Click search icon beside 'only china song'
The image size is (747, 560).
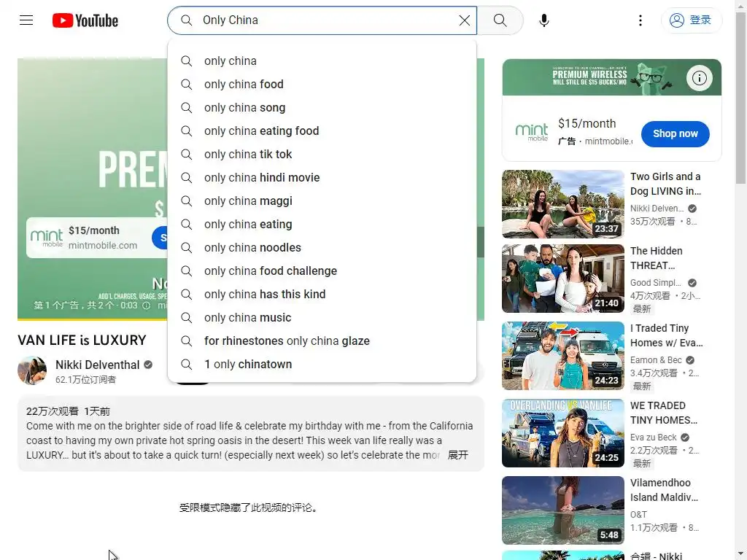click(x=186, y=108)
